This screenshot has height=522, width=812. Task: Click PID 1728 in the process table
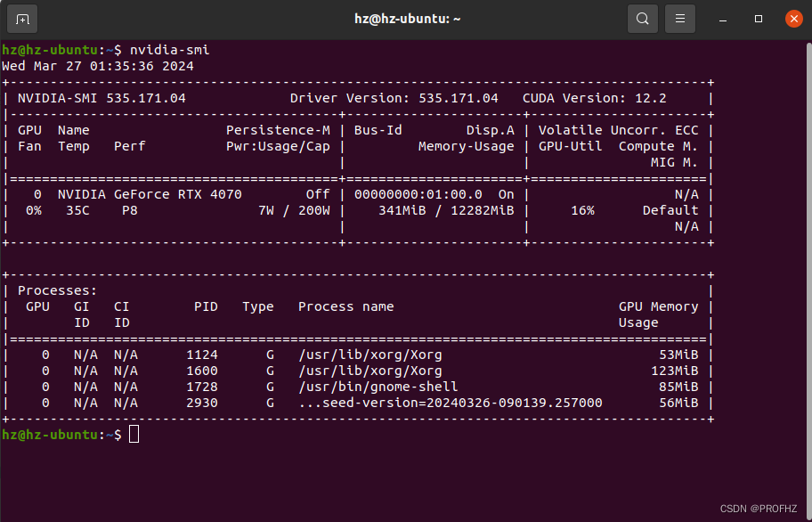click(x=202, y=387)
